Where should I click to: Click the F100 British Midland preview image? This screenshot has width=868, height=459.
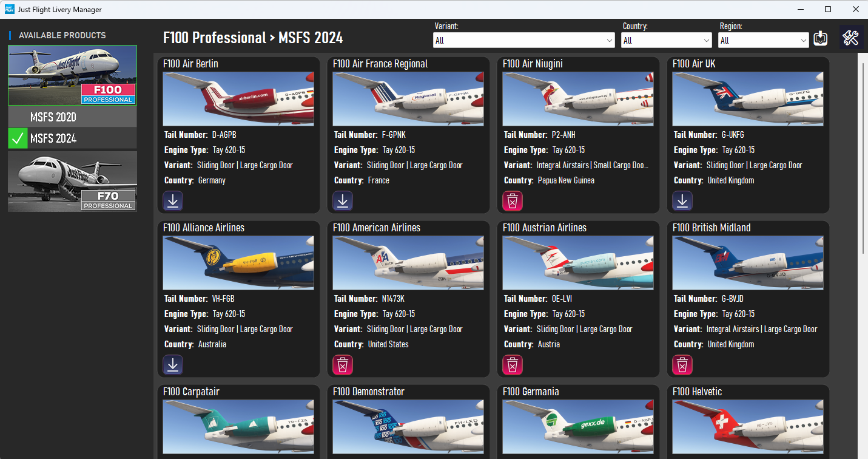pyautogui.click(x=748, y=263)
